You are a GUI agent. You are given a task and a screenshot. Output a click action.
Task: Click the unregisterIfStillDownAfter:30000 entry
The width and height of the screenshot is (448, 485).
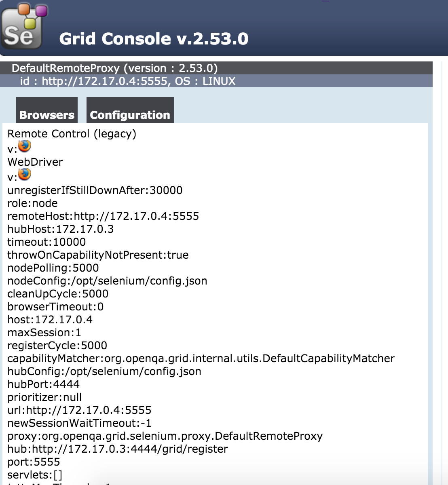[95, 190]
